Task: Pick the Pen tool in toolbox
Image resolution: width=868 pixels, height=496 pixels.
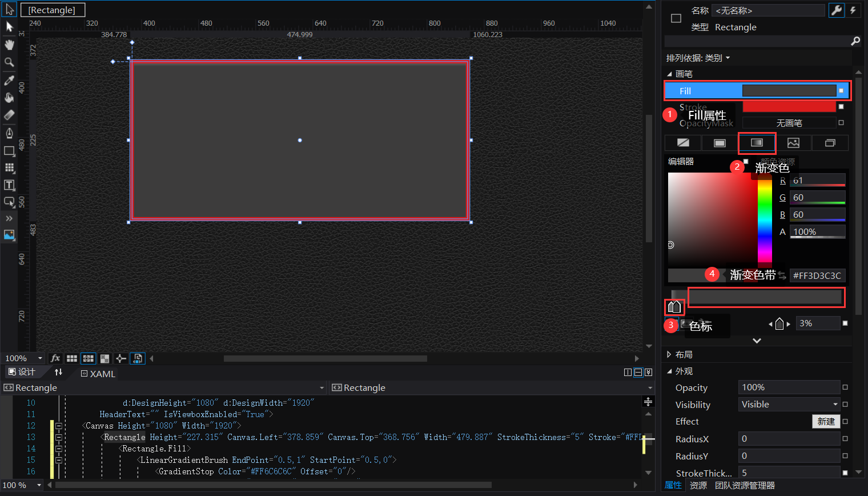Action: [9, 133]
